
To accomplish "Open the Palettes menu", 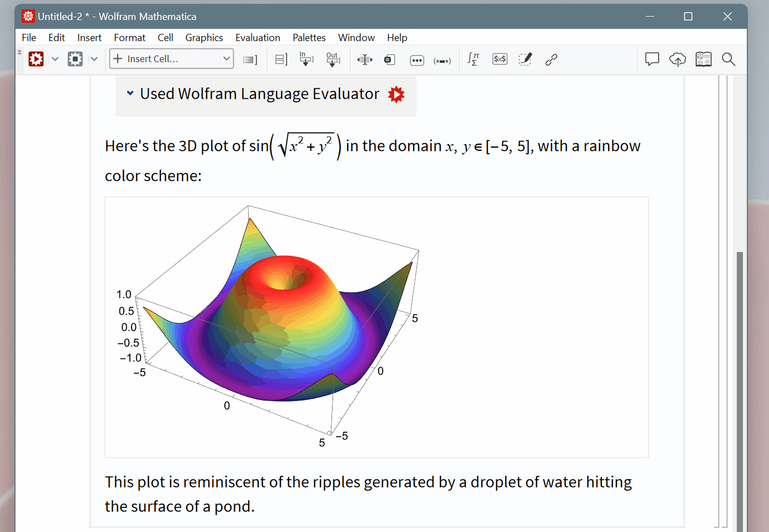I will point(309,37).
